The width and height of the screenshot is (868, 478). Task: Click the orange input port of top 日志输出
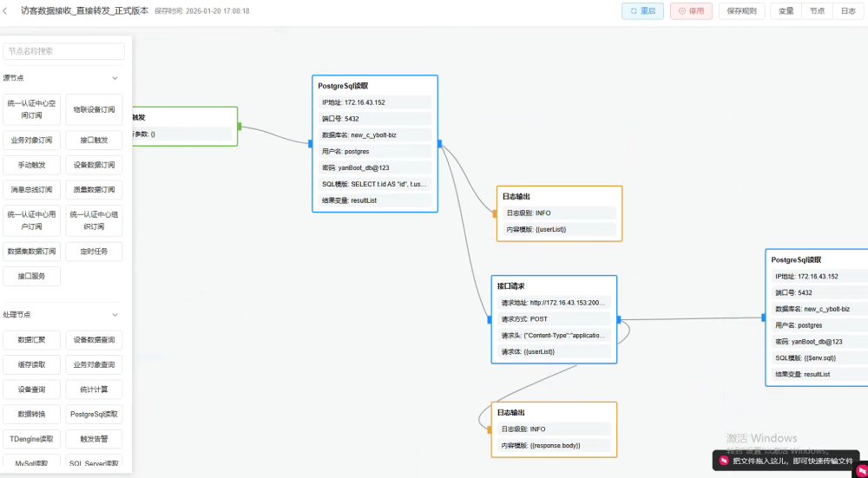(x=495, y=213)
